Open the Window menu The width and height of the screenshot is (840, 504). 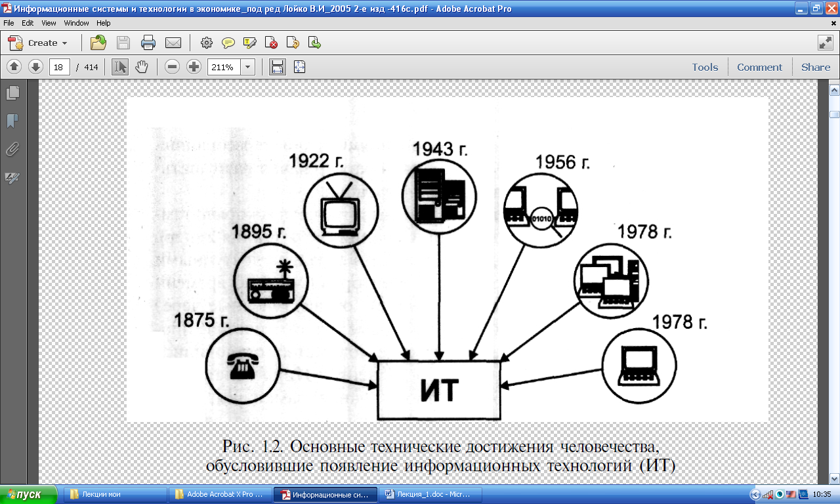(x=76, y=23)
